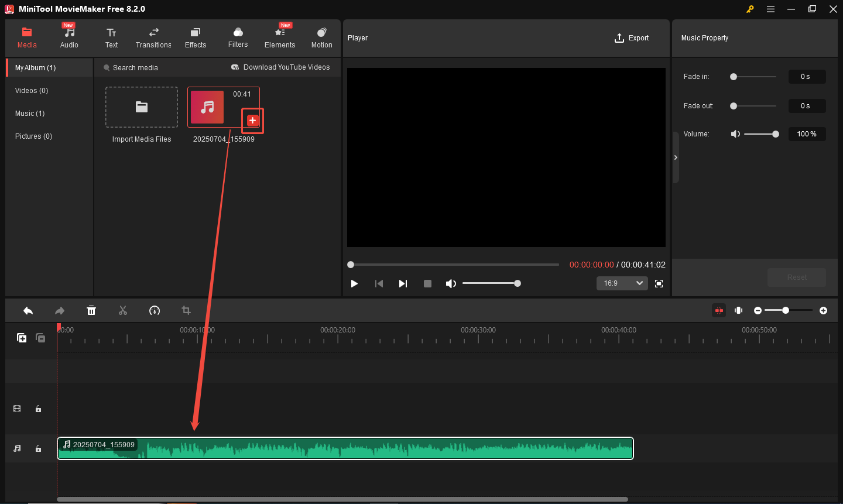Screen dimensions: 843x504
Task: Click the Fade out slider
Action: (x=754, y=106)
